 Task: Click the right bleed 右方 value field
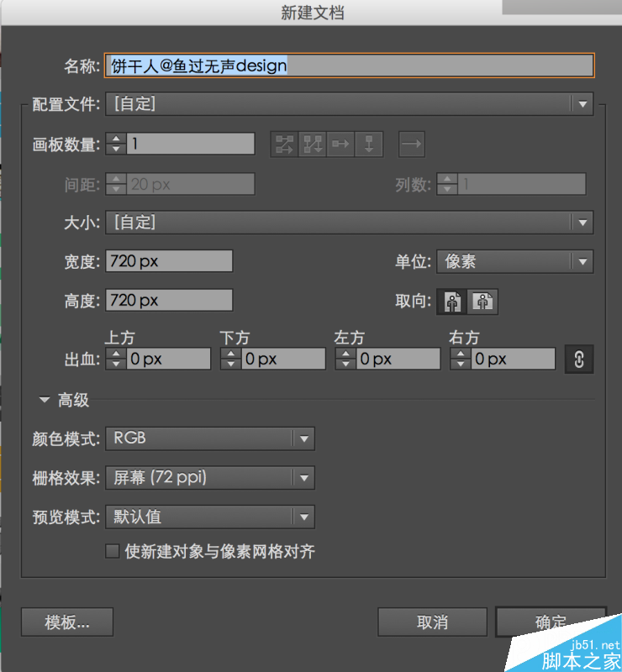tap(513, 359)
